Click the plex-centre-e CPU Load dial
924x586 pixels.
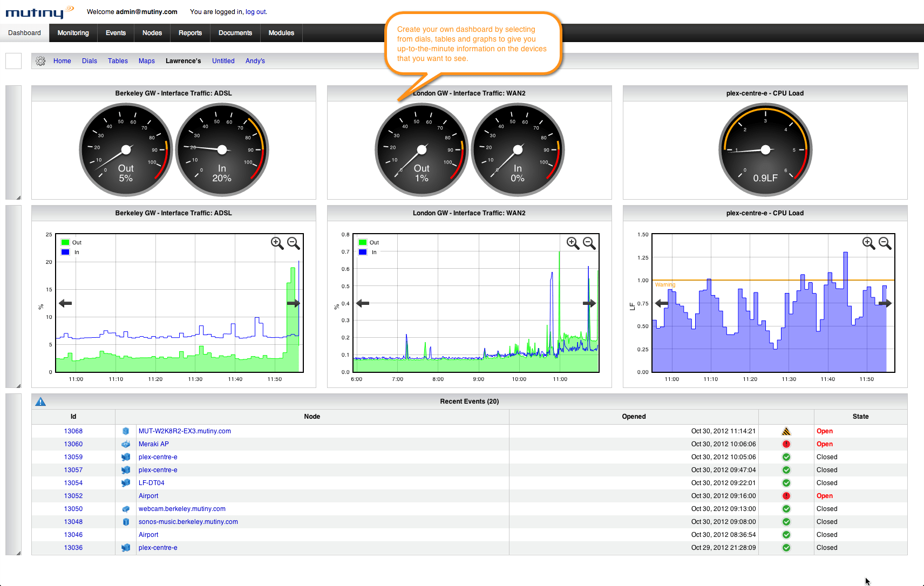point(765,149)
